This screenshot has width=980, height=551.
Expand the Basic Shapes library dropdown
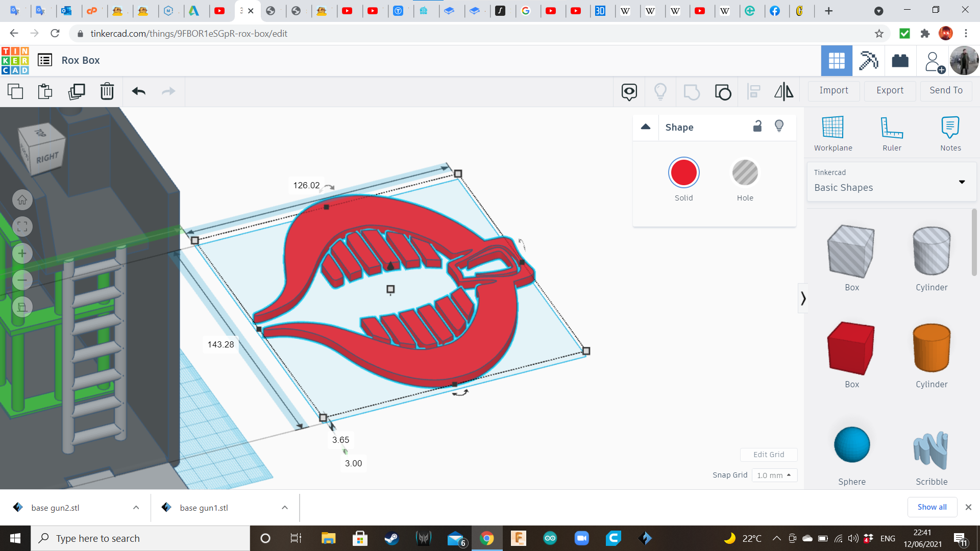coord(962,182)
